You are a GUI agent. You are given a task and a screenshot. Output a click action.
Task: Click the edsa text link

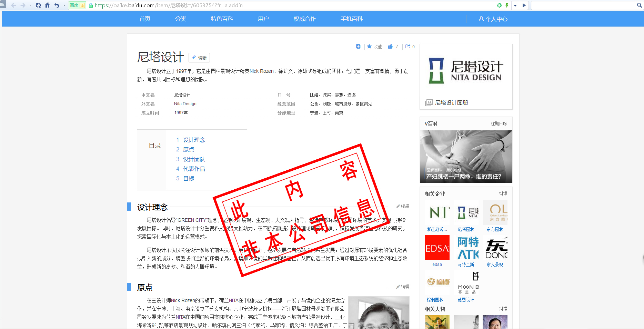[437, 265]
